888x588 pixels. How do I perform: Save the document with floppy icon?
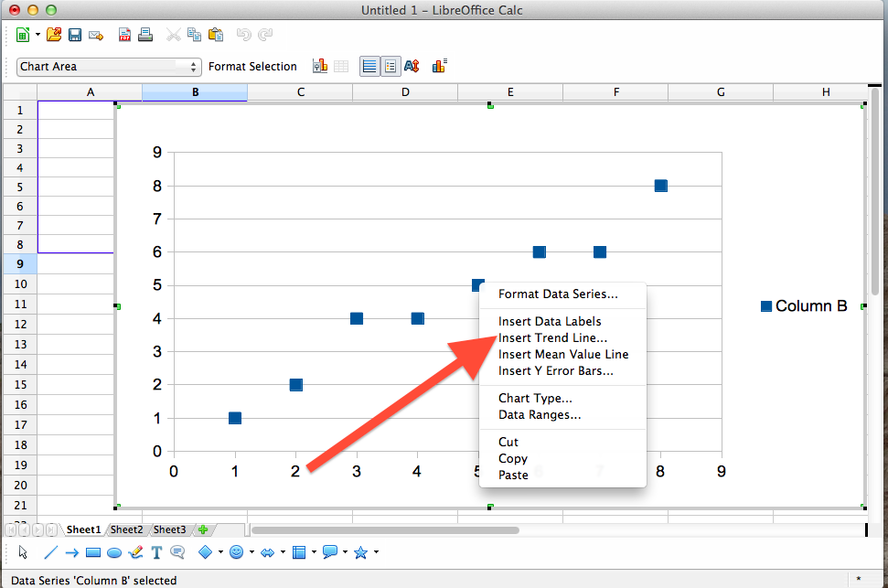(x=75, y=35)
